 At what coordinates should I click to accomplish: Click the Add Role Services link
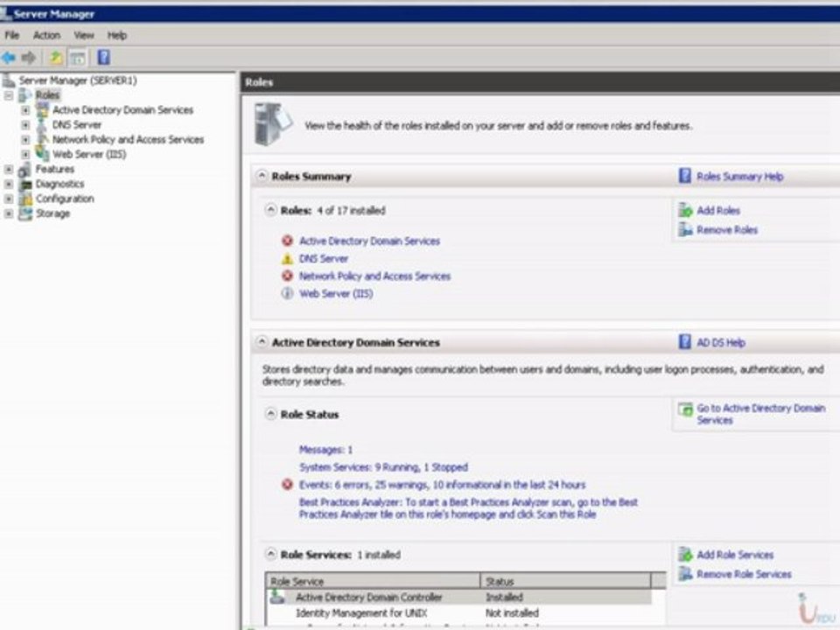(735, 555)
